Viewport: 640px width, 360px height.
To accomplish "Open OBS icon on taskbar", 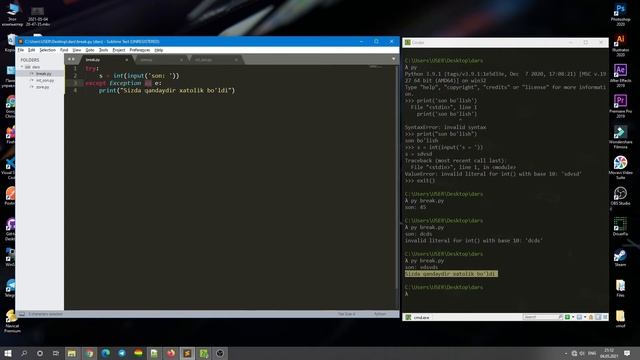I will click(220, 353).
